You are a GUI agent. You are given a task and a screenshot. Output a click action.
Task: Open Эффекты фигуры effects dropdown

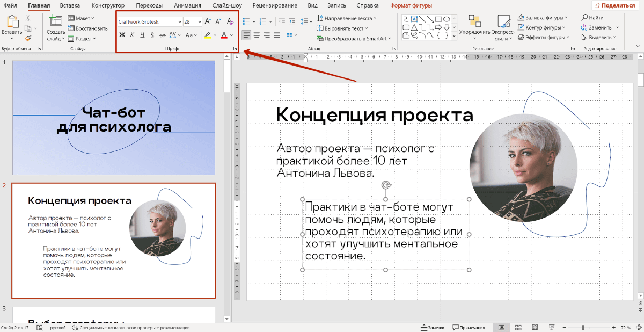pyautogui.click(x=544, y=38)
